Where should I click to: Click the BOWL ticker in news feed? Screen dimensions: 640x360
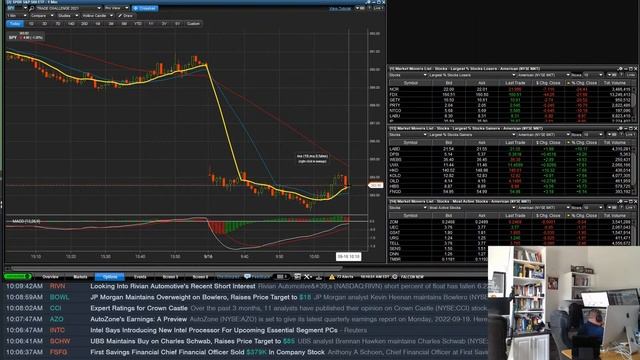pyautogui.click(x=60, y=297)
